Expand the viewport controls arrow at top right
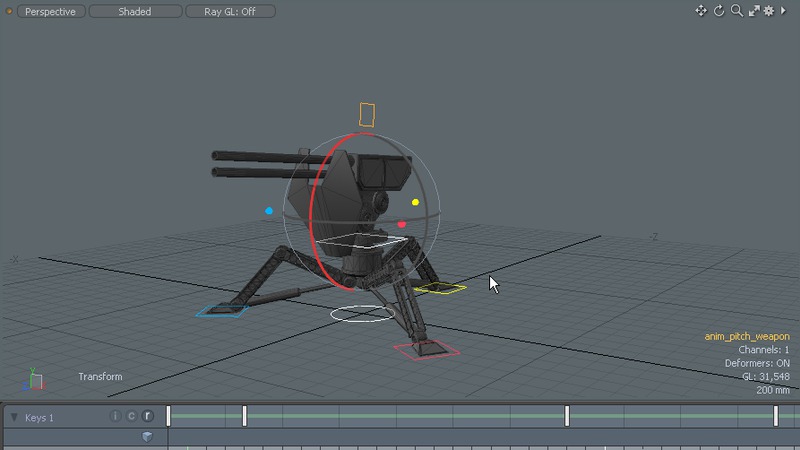Screen dimensions: 800x450 [x=785, y=11]
